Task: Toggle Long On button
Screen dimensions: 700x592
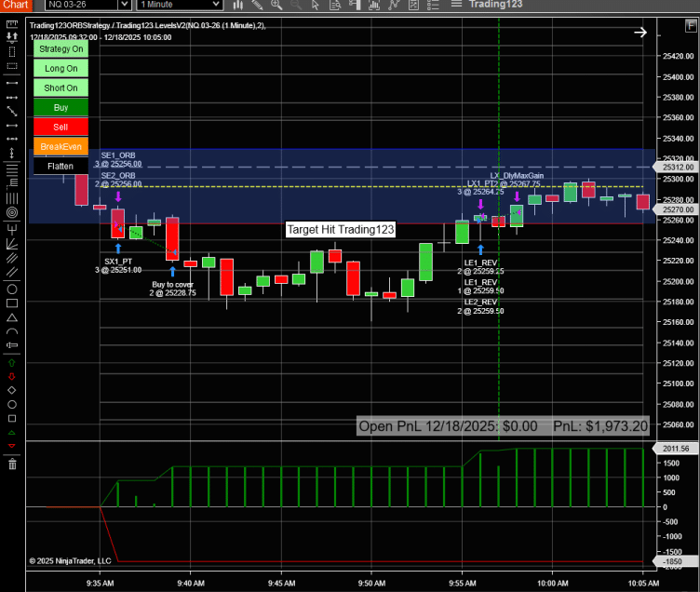Action: pyautogui.click(x=61, y=68)
